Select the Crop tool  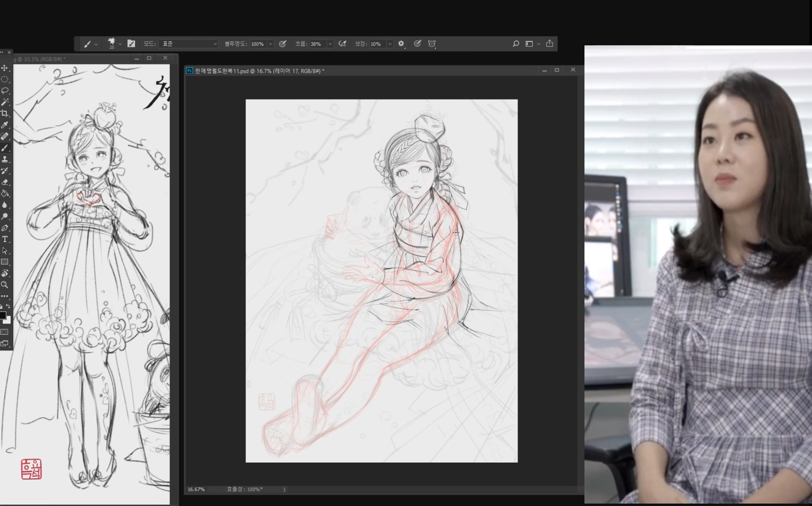pos(5,113)
